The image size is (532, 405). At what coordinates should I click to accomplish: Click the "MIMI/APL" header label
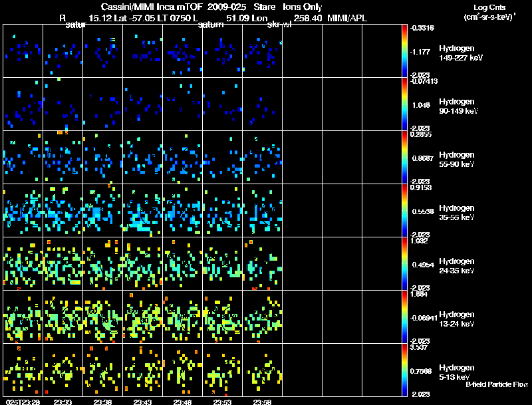pyautogui.click(x=347, y=19)
